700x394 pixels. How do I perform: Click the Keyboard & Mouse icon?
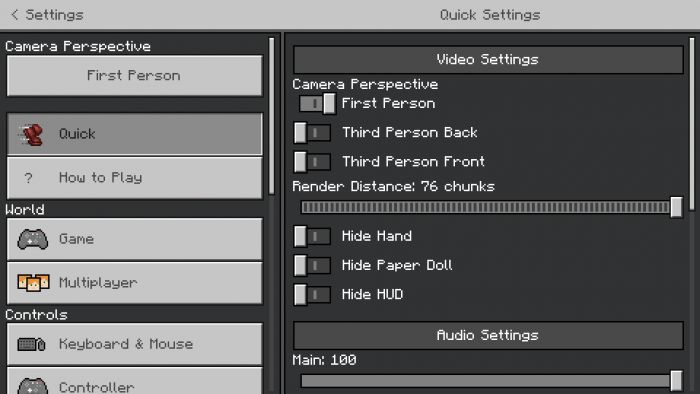(x=31, y=344)
